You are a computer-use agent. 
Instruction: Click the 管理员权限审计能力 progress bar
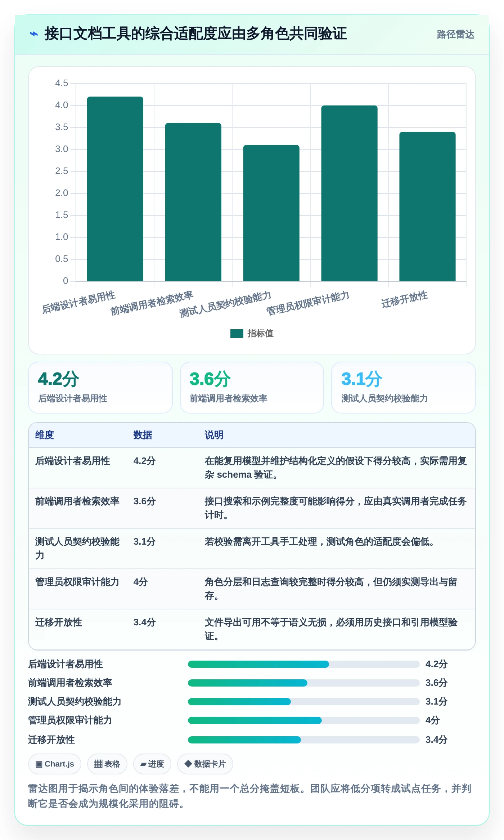tap(304, 720)
